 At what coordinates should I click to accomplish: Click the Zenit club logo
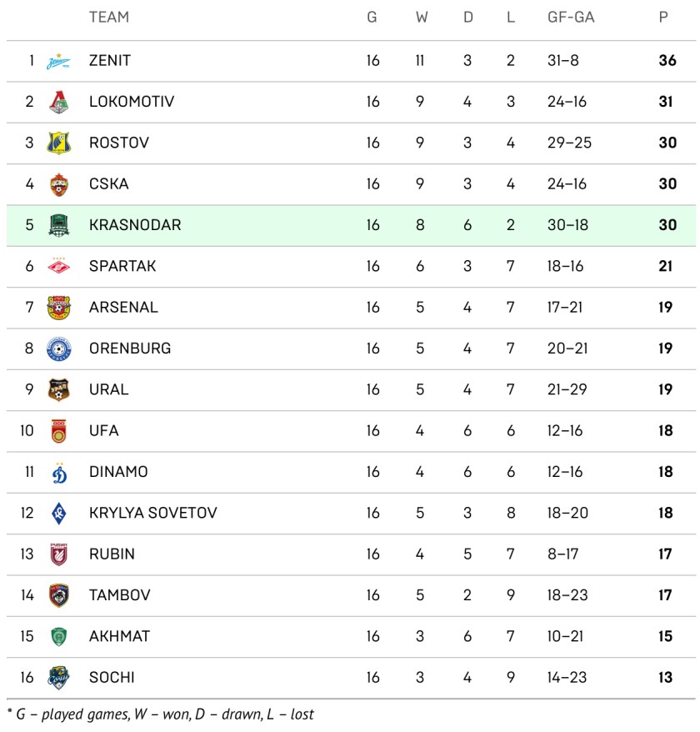[x=58, y=61]
